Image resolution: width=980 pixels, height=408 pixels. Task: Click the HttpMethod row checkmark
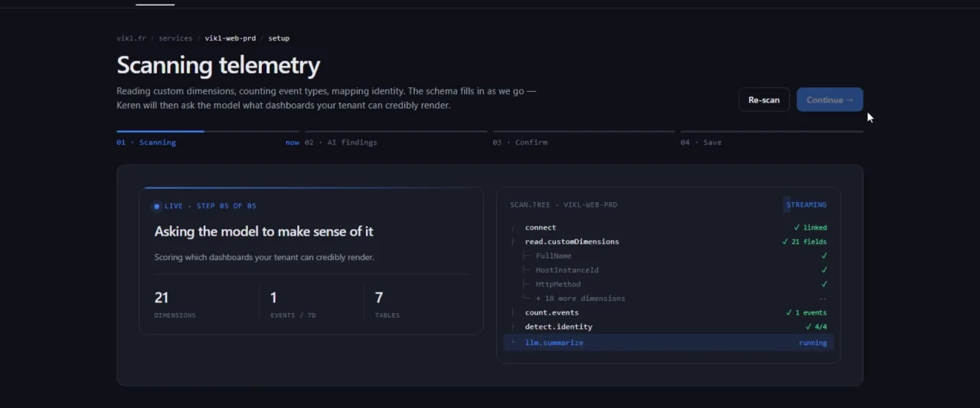point(824,284)
